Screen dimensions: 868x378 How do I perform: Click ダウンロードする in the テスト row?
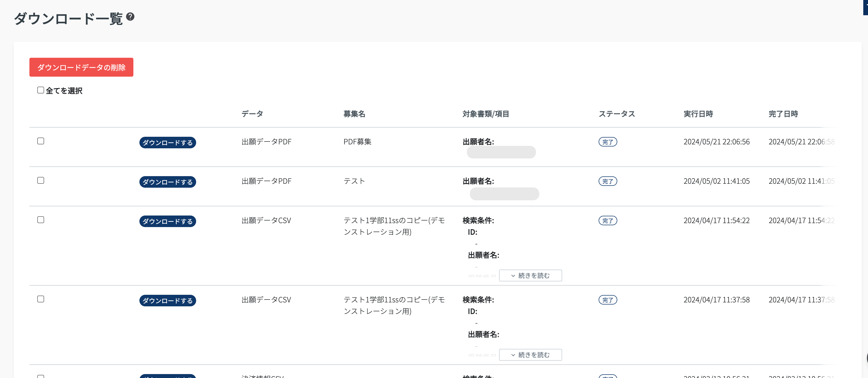pos(168,182)
